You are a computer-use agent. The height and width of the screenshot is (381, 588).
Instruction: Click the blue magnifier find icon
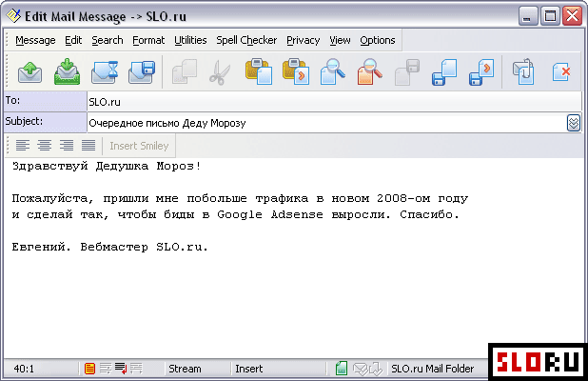point(333,71)
